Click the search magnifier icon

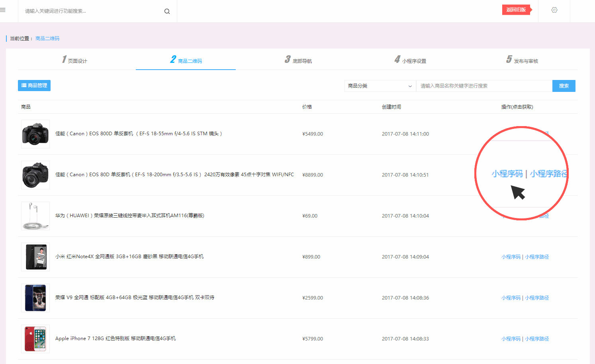pos(167,11)
